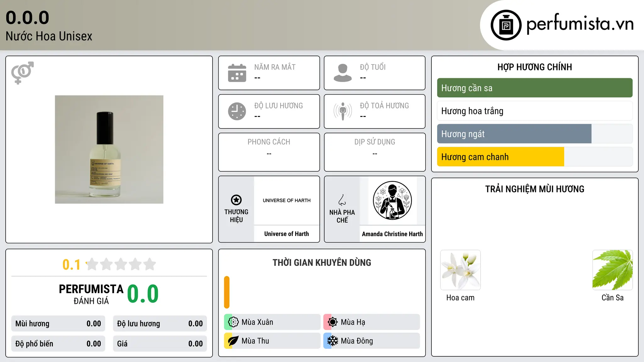Select the Hương hoa trắng accord row

(535, 111)
